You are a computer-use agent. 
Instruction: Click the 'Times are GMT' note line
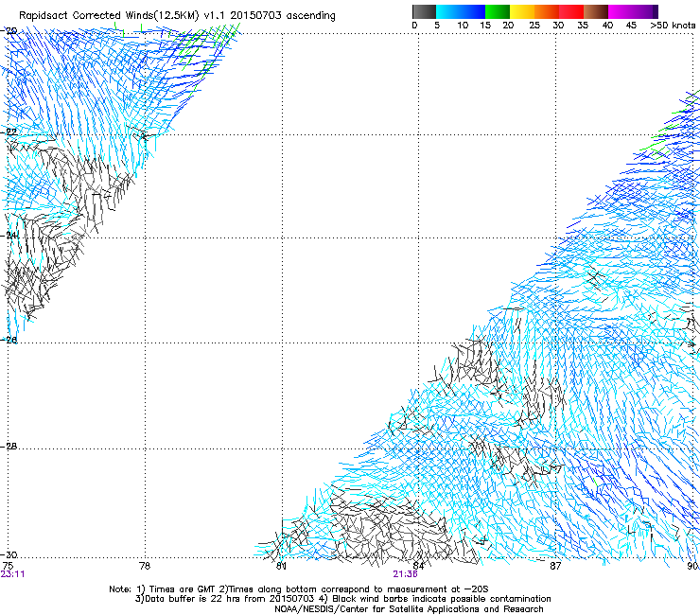[x=299, y=589]
